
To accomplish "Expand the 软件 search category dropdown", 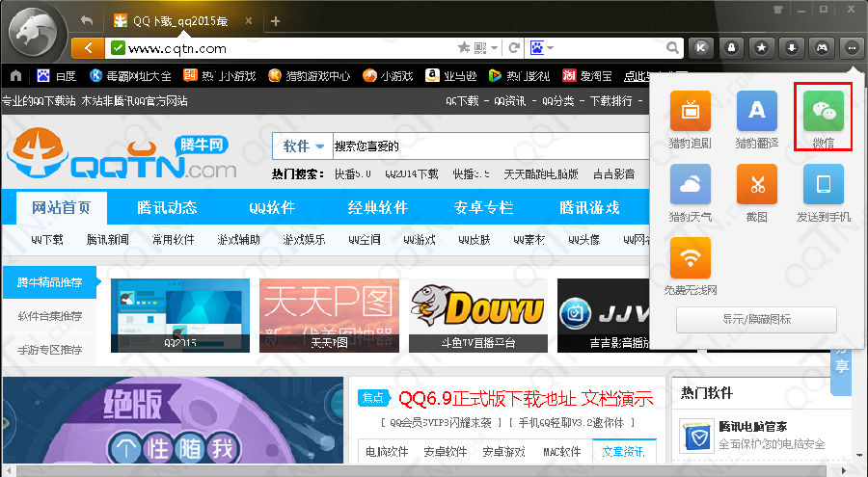I will [x=302, y=146].
